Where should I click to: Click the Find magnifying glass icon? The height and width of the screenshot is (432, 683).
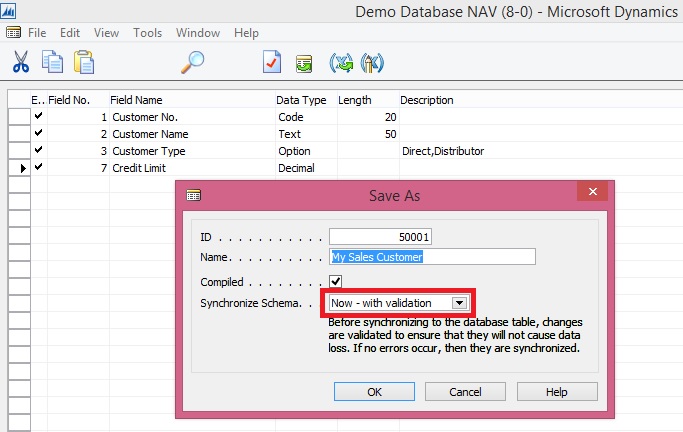coord(192,62)
